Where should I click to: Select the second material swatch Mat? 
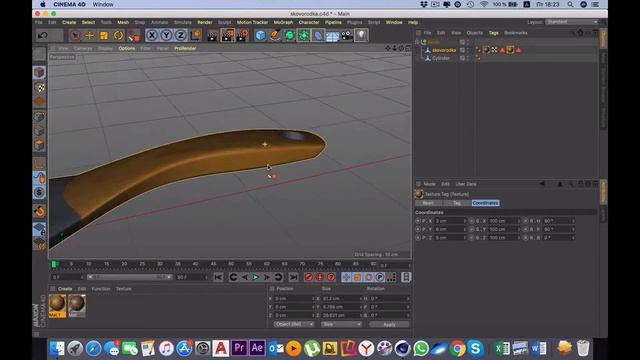click(76, 306)
